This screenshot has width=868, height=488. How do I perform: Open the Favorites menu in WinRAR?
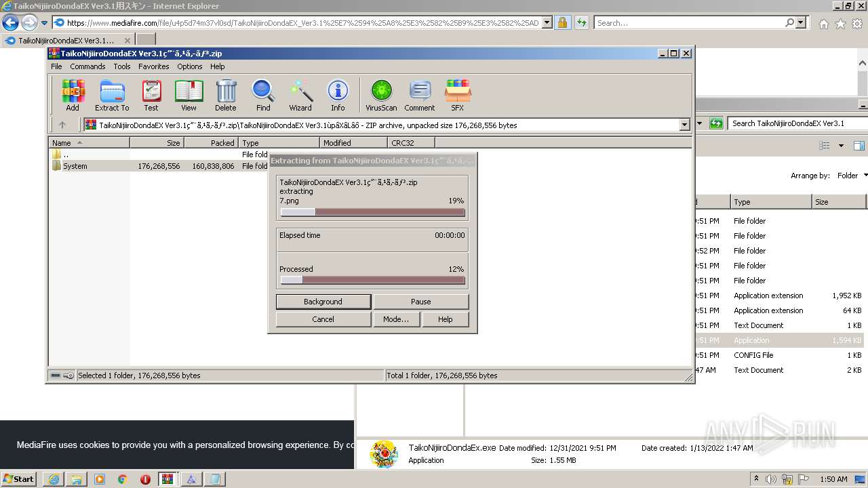pos(154,66)
